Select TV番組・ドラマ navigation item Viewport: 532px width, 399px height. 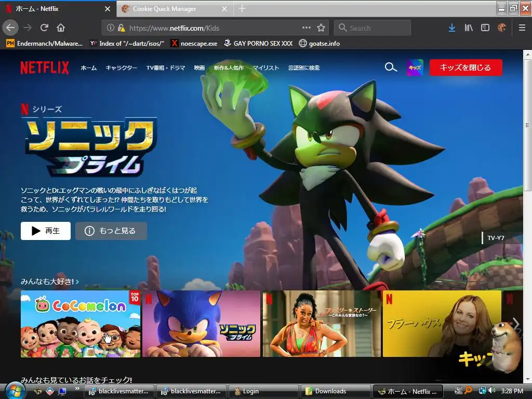[x=166, y=68]
